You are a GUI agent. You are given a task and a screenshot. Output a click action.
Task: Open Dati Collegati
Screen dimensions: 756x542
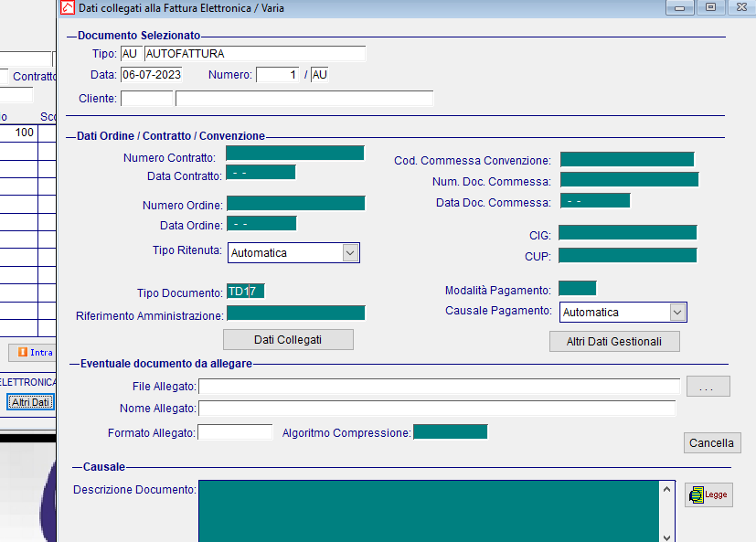pos(288,339)
